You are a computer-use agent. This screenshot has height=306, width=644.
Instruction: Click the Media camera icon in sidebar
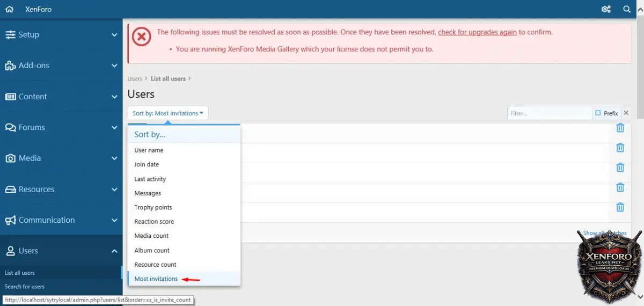pos(10,158)
